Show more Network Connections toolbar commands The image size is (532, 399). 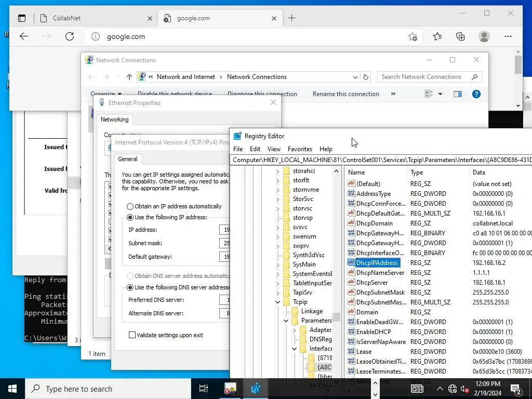coord(393,94)
